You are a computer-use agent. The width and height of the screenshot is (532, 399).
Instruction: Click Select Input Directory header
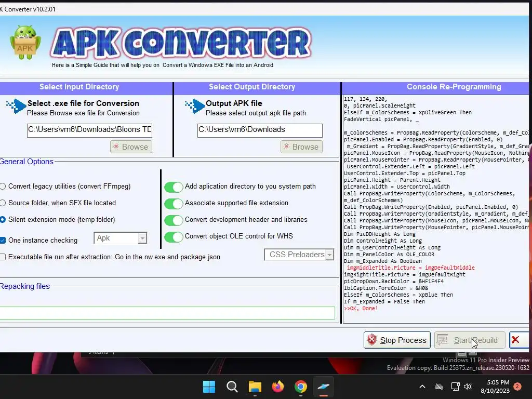tap(79, 87)
